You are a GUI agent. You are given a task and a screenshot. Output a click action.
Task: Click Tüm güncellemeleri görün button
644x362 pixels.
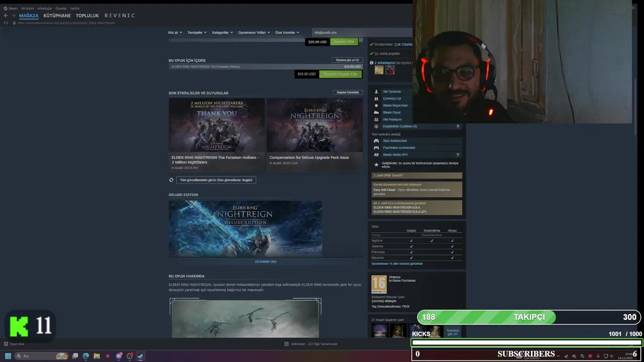tap(216, 180)
